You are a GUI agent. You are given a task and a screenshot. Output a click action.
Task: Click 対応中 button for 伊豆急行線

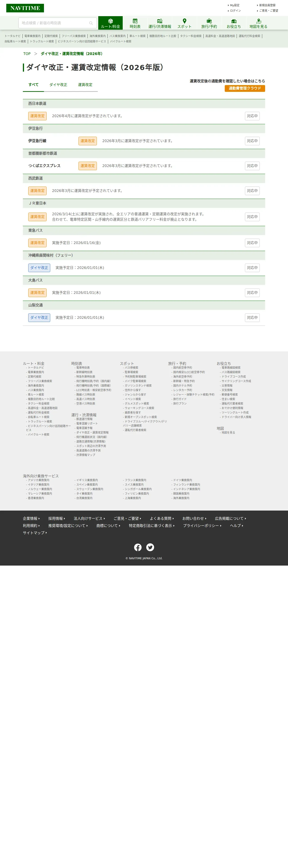pyautogui.click(x=252, y=141)
